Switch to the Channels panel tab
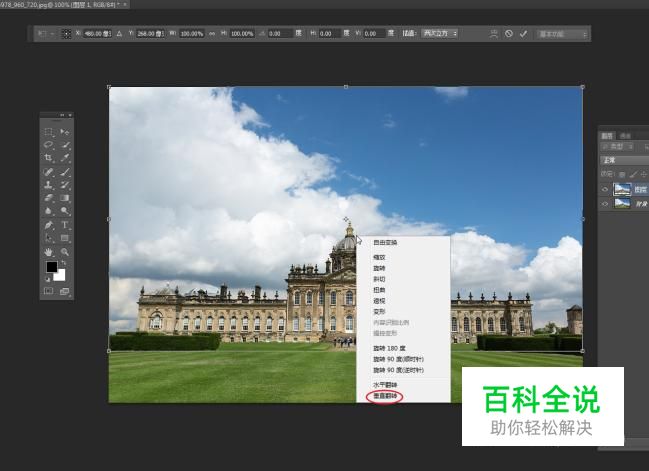The height and width of the screenshot is (471, 649). (x=625, y=136)
